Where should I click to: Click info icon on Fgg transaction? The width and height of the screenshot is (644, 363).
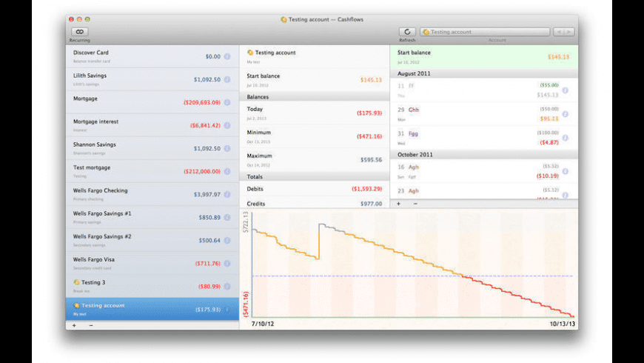coord(565,137)
